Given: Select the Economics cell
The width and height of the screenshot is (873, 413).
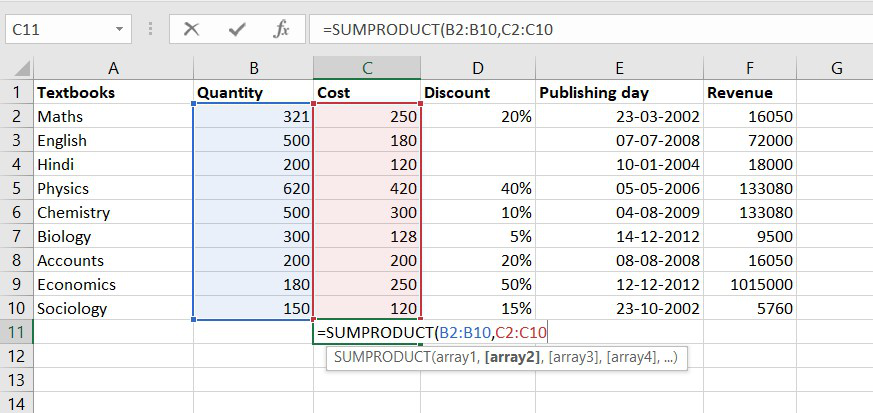Looking at the screenshot, I should pos(114,284).
